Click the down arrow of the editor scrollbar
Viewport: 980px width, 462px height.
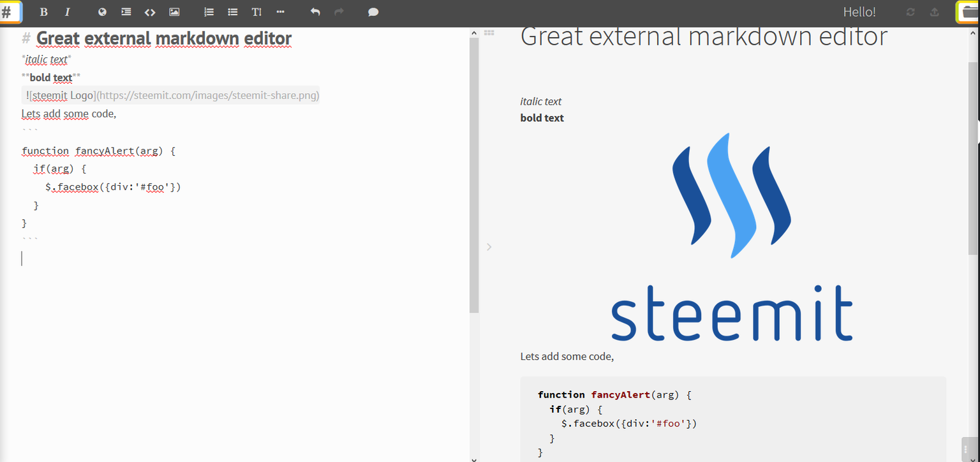click(473, 458)
